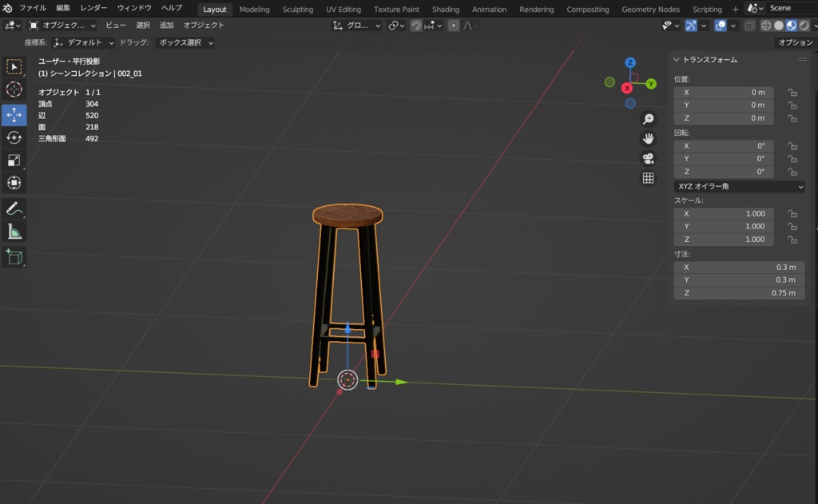This screenshot has height=504, width=818.
Task: Activate the Rotate tool
Action: [x=14, y=137]
